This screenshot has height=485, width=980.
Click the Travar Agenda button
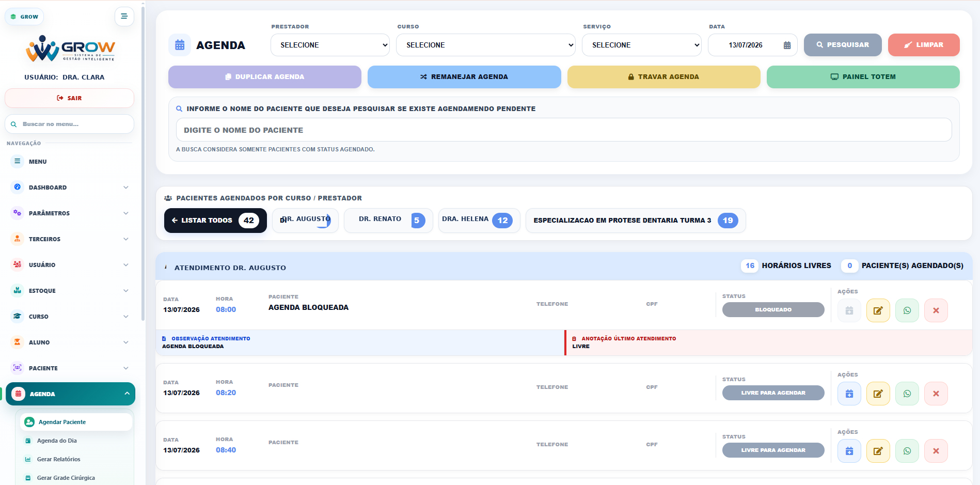[663, 77]
